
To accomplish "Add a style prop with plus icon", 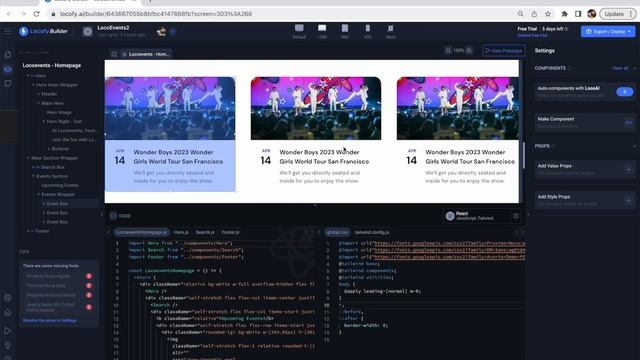I will click(x=629, y=200).
